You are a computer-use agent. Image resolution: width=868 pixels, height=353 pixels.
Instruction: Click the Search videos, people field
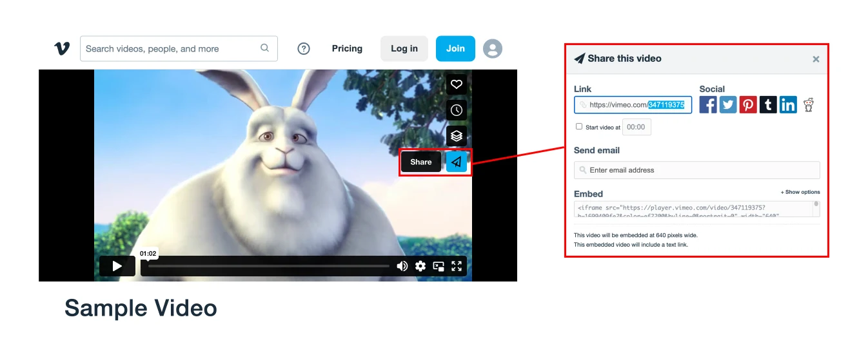(179, 48)
